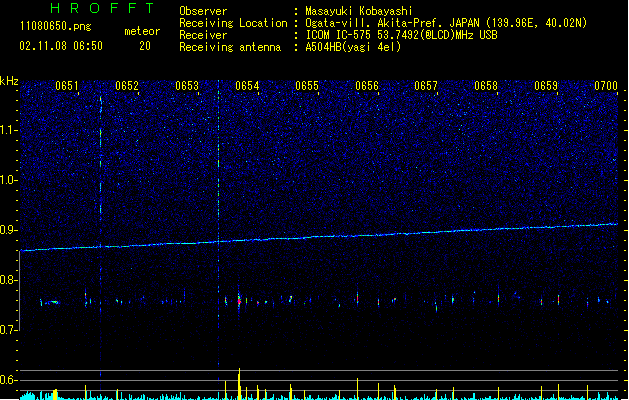Click the kHz axis unit label
629x400 pixels.
click(x=9, y=81)
